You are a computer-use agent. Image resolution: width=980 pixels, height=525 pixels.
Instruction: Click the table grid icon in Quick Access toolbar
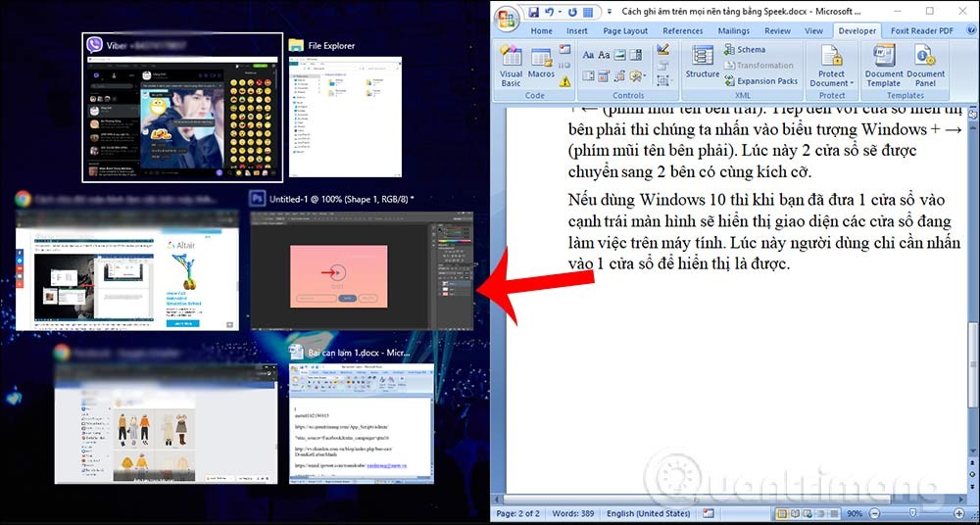point(588,12)
